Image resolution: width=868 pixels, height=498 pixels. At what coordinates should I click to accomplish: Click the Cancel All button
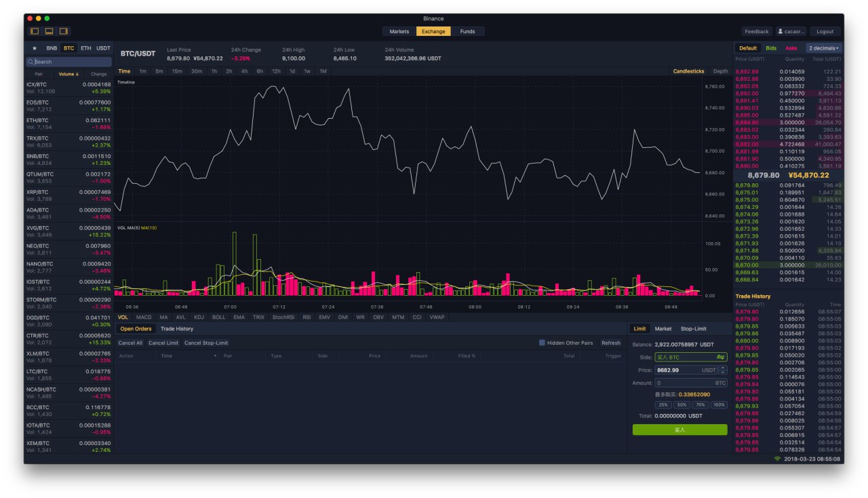click(130, 343)
